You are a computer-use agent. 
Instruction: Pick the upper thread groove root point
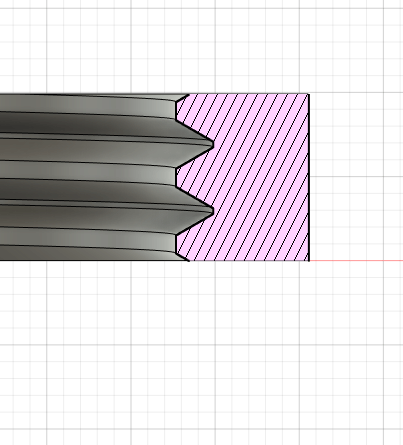[x=213, y=144]
